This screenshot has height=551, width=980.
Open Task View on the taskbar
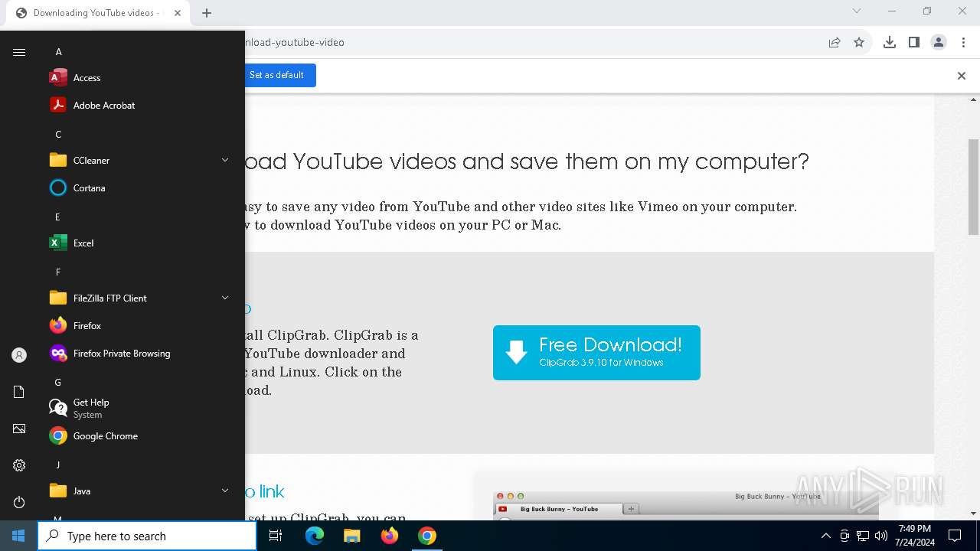(276, 536)
